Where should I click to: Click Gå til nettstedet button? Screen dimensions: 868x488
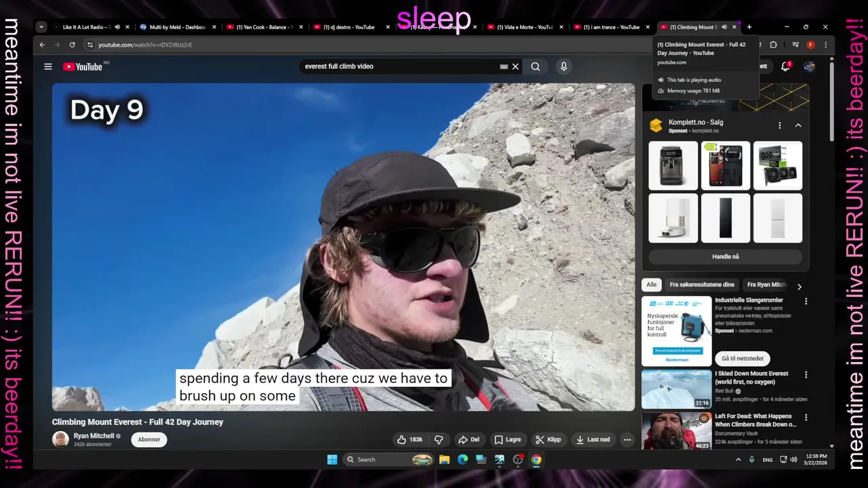click(x=743, y=359)
